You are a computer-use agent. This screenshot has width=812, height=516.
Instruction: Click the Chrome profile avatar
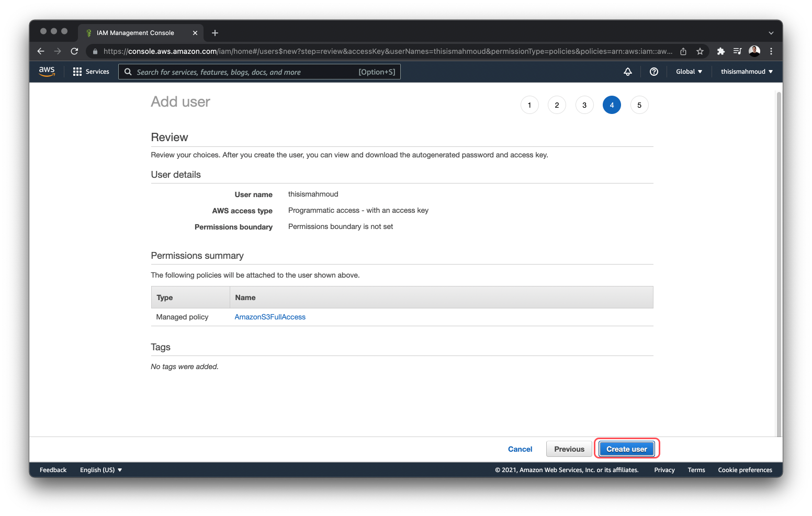coord(754,51)
